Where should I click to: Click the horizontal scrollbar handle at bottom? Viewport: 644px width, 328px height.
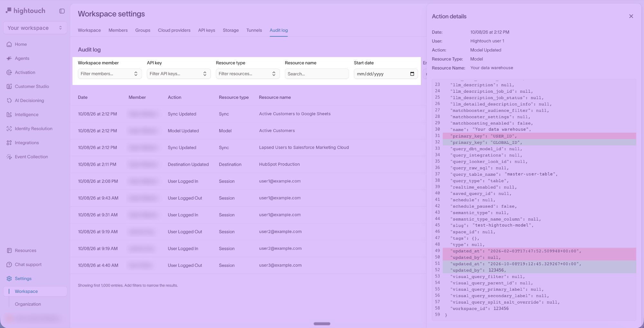tap(322, 324)
